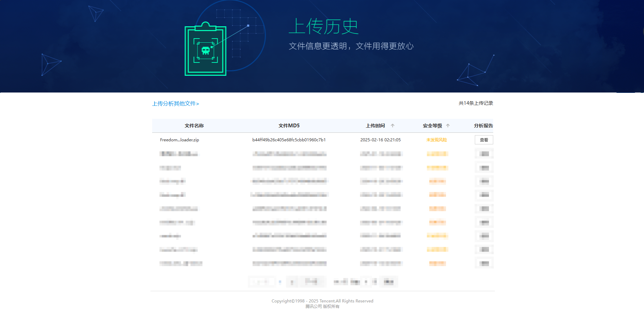Image resolution: width=644 pixels, height=312 pixels.
Task: Click the banner subtitle 文件信息更透明
Action: click(x=351, y=46)
